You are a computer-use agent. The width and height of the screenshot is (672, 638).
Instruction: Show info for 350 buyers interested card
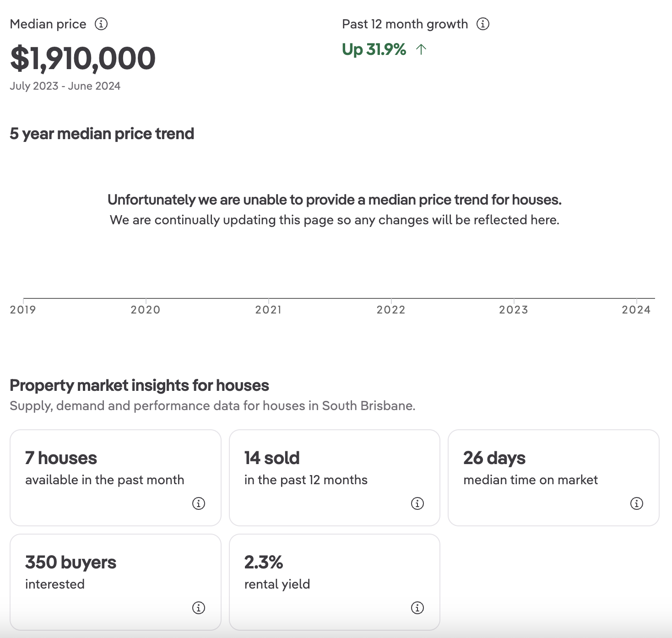(199, 608)
